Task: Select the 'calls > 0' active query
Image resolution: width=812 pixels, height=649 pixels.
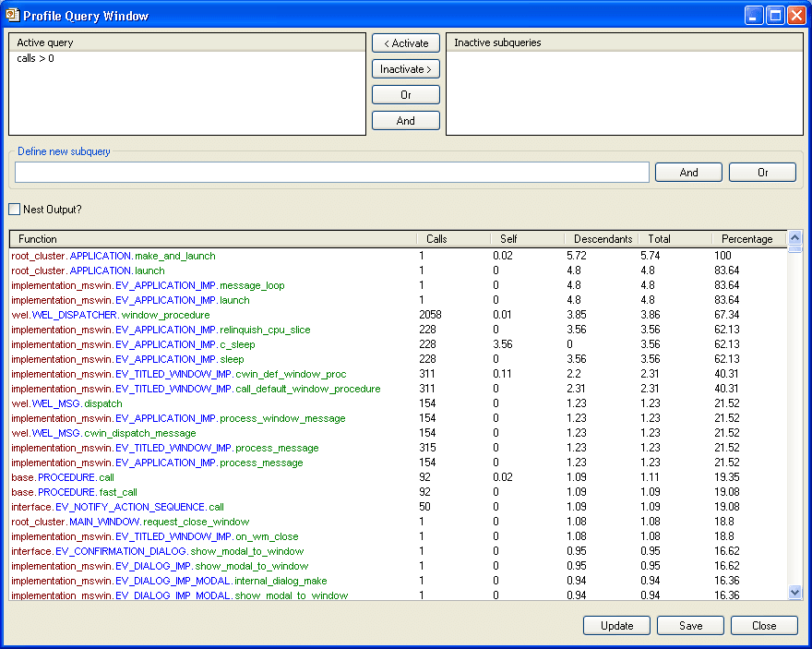Action: tap(35, 59)
